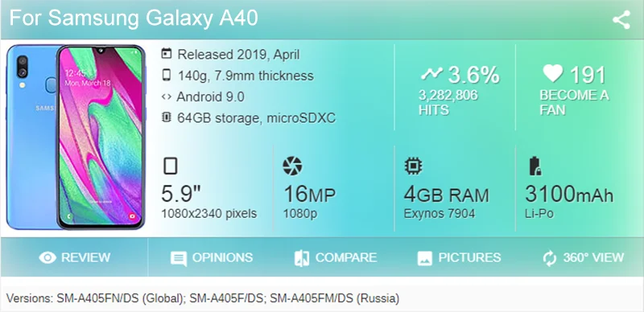Click the heart Become a Fan icon
The image size is (644, 312).
tap(552, 74)
